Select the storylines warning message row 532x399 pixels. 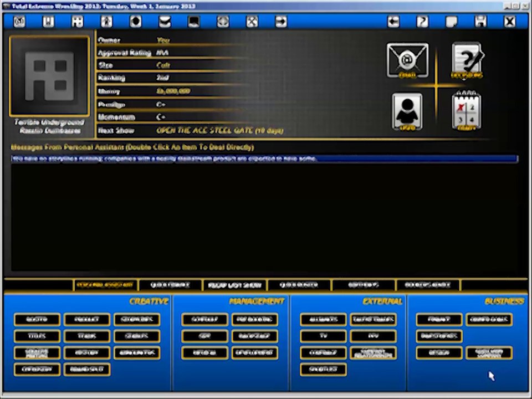point(264,159)
